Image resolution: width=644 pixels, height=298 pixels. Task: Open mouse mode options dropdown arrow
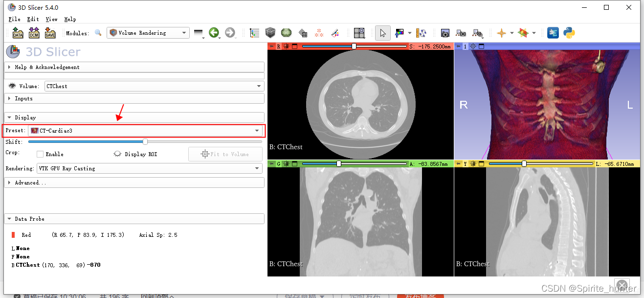point(410,33)
